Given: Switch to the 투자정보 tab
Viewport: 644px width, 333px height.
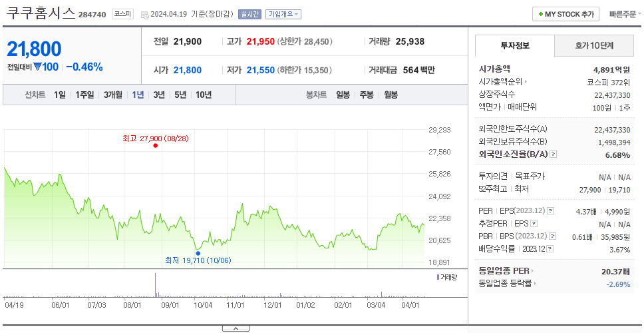Looking at the screenshot, I should coord(515,46).
